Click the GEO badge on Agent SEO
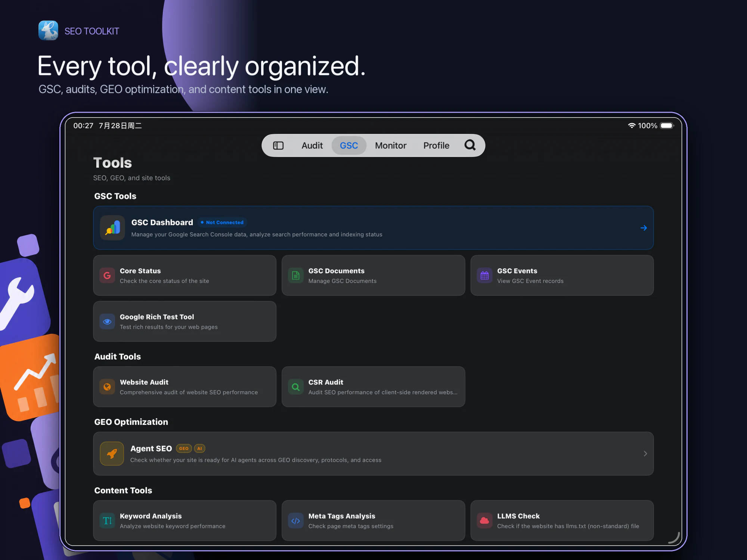The width and height of the screenshot is (747, 560). (x=184, y=448)
